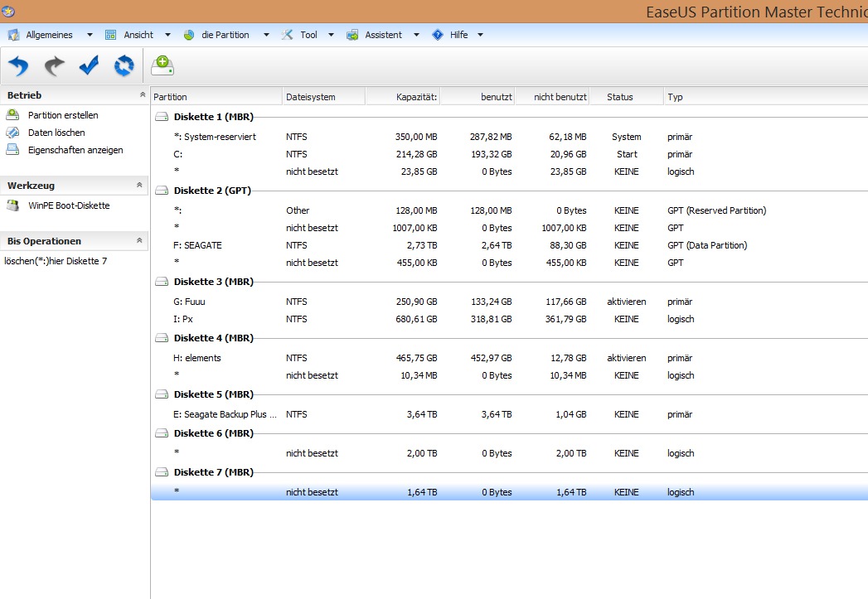Open the Hilfe dropdown arrow
This screenshot has width=868, height=599.
tap(481, 35)
